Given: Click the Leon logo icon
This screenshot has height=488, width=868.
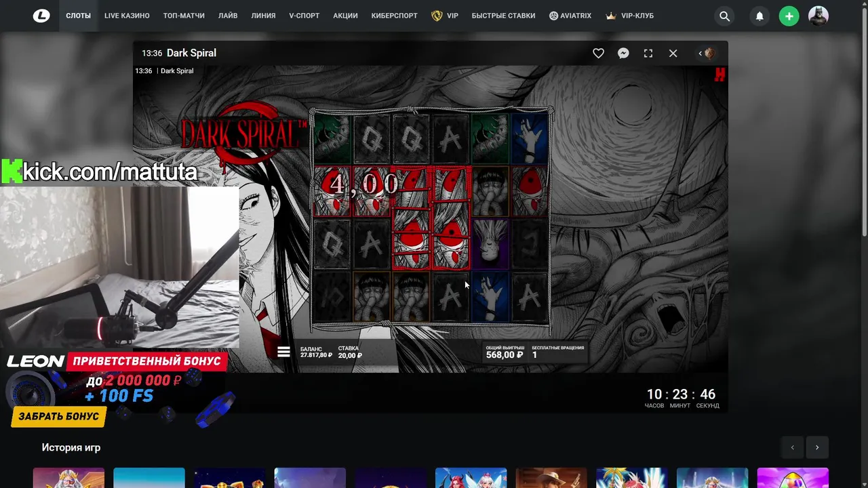Looking at the screenshot, I should tap(41, 16).
